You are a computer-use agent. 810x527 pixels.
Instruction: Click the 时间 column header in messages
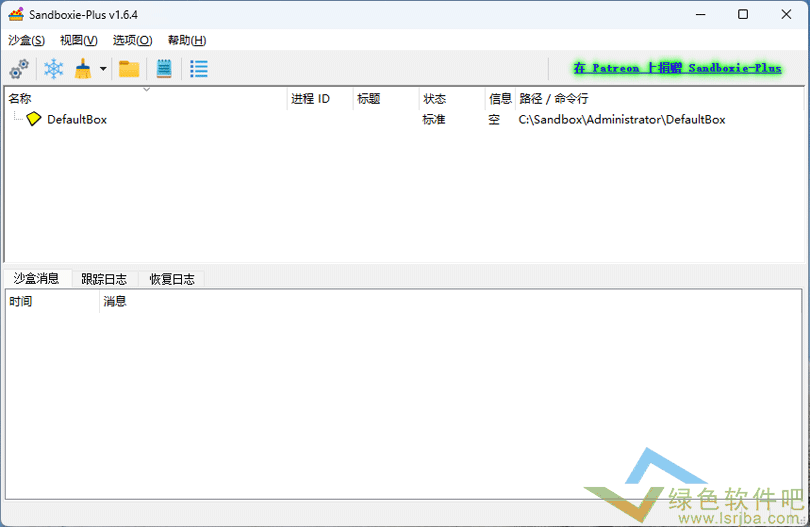[x=52, y=301]
